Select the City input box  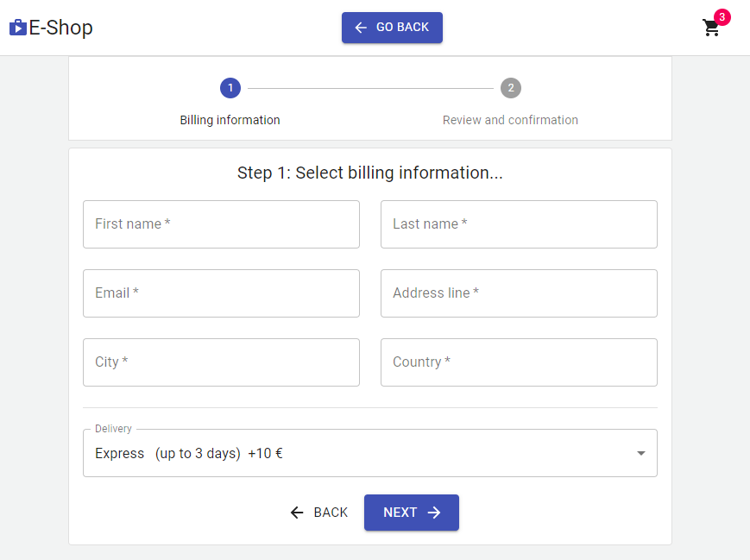coord(221,362)
